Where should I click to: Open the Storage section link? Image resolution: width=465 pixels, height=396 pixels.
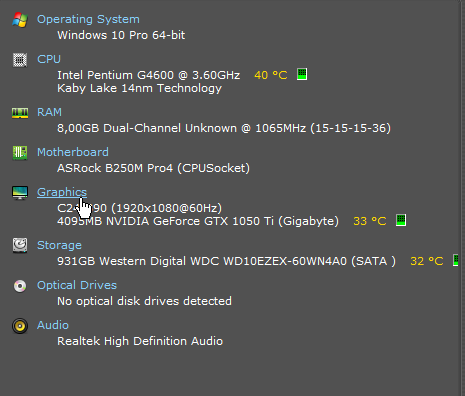[59, 245]
